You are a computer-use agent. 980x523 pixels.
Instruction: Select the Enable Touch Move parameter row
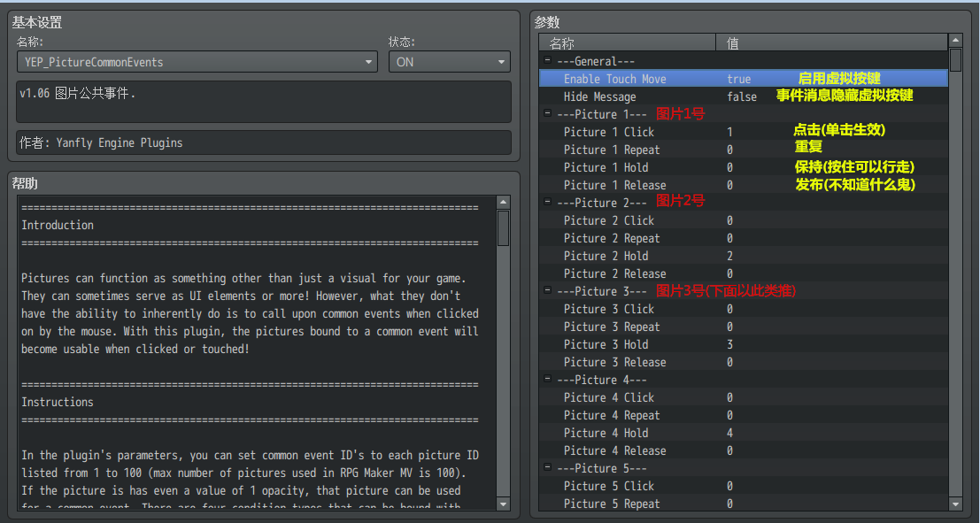pos(744,79)
